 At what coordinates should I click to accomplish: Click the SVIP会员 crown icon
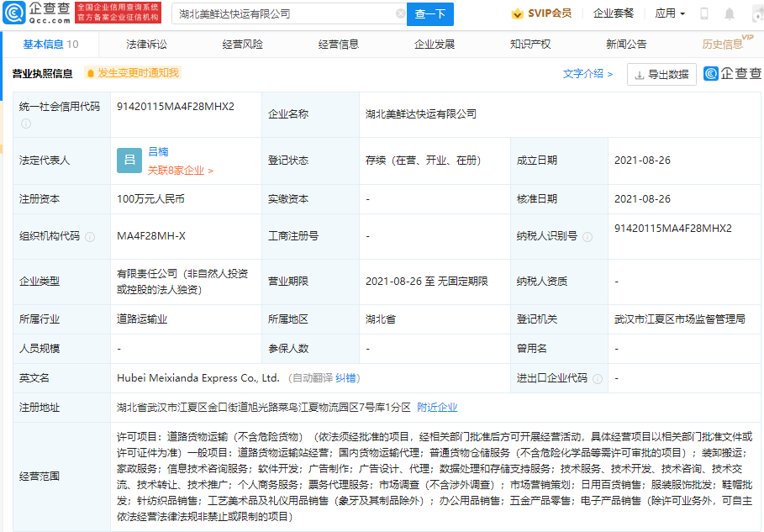pos(518,14)
